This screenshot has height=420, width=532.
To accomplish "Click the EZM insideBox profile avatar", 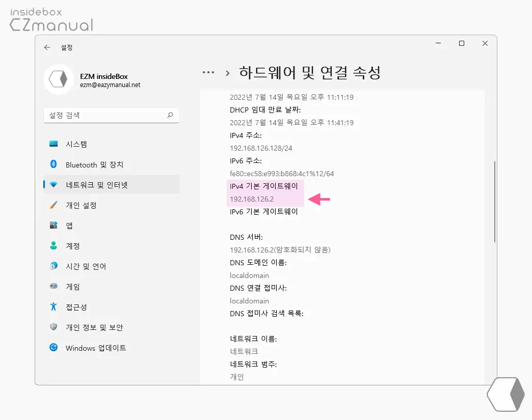I will [x=59, y=79].
